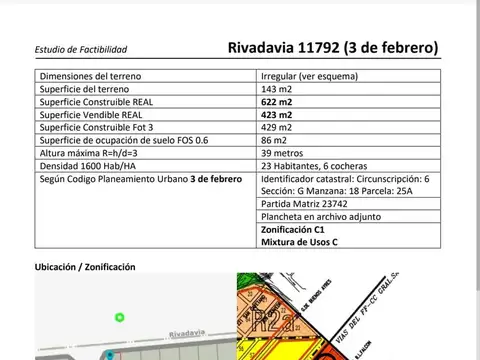Click the 'Mixtura de Usos C' text
This screenshot has width=480, height=360.
click(x=299, y=242)
